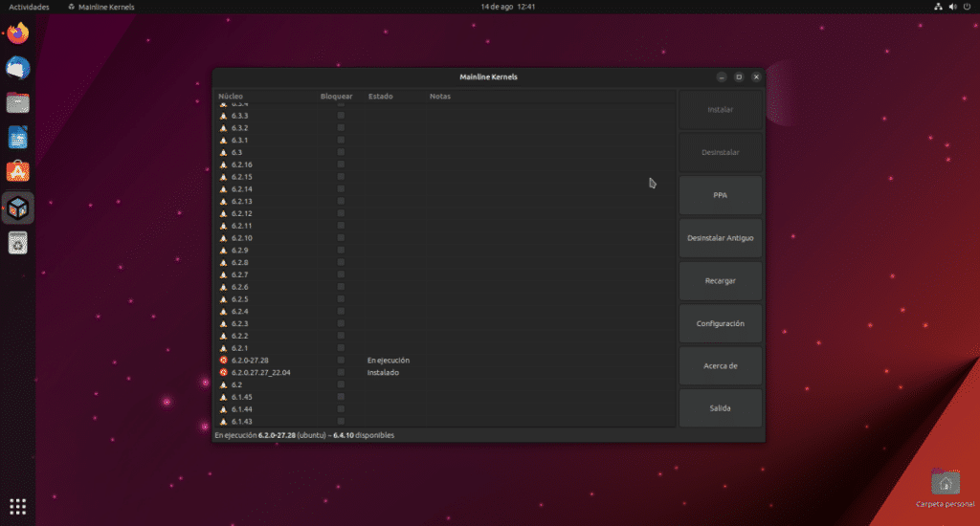Toggle Bloquear checkbox for 6.2.0.27.27_22.04
Viewport: 980px width, 526px height.
[x=341, y=372]
